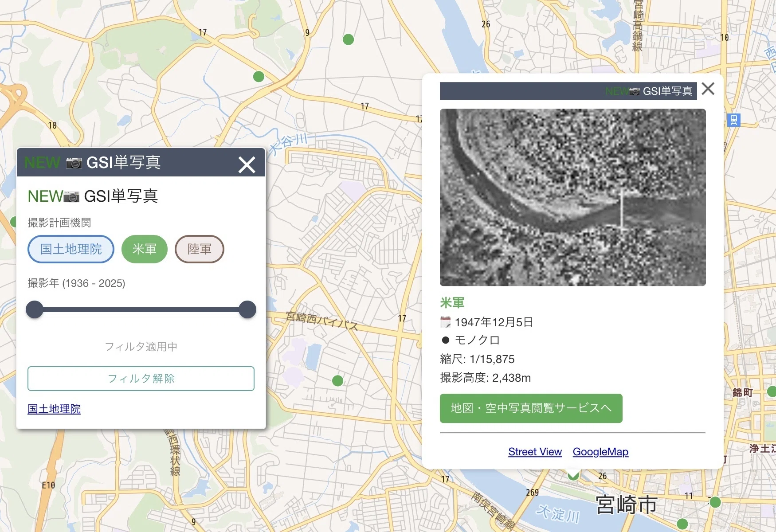The image size is (776, 532).
Task: Click the green marker right of 宮崎市 label
Action: (715, 502)
